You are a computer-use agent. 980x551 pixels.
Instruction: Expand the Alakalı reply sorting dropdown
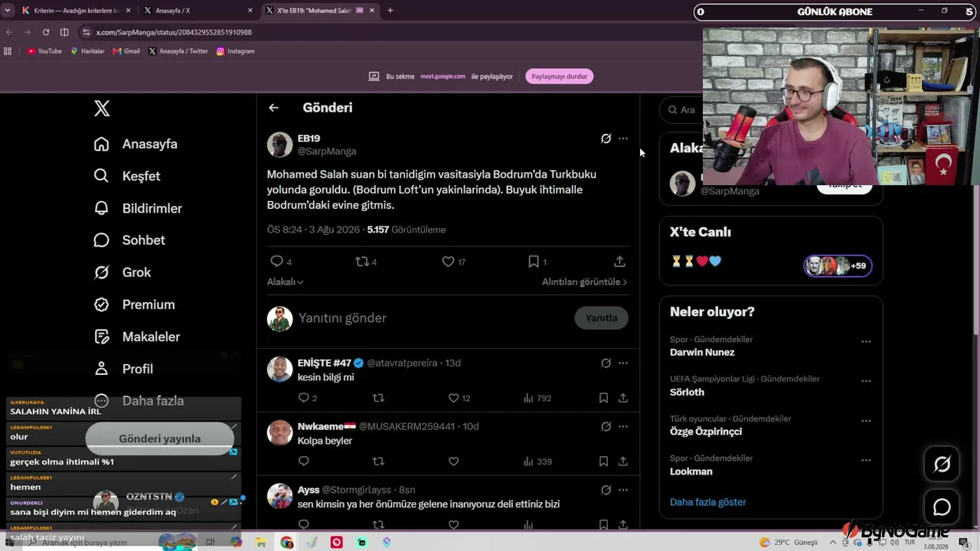(286, 282)
